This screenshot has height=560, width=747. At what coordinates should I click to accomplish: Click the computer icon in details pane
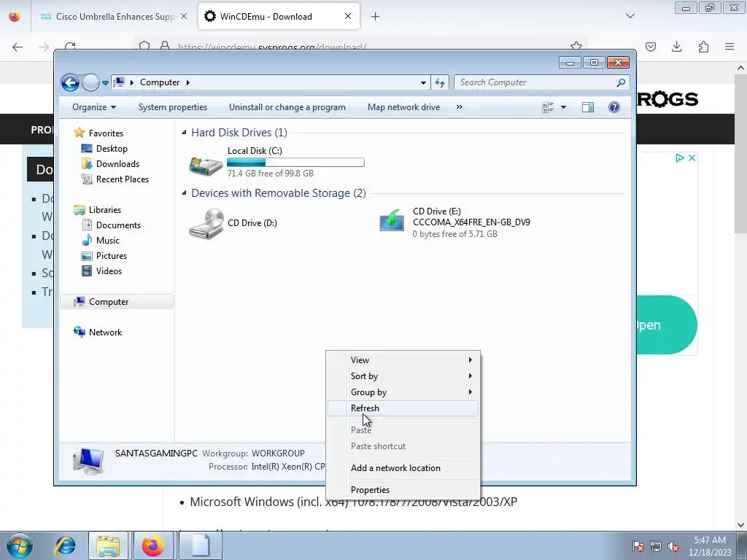point(88,461)
